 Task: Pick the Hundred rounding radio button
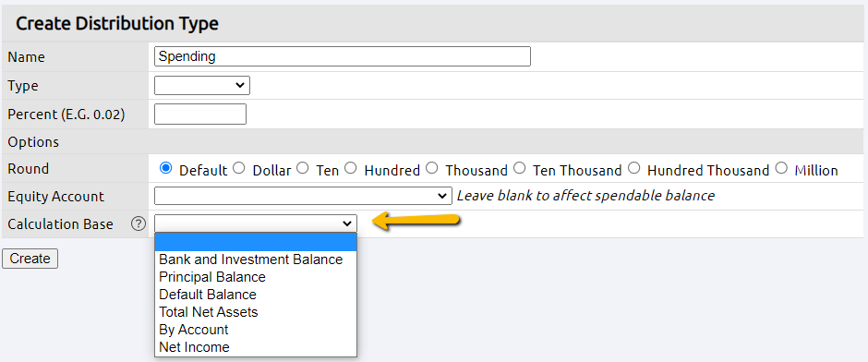350,168
